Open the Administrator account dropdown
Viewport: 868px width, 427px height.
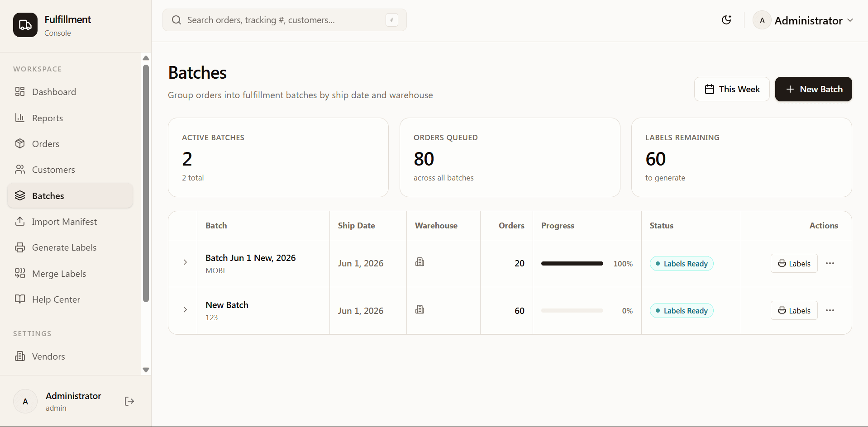pyautogui.click(x=803, y=20)
